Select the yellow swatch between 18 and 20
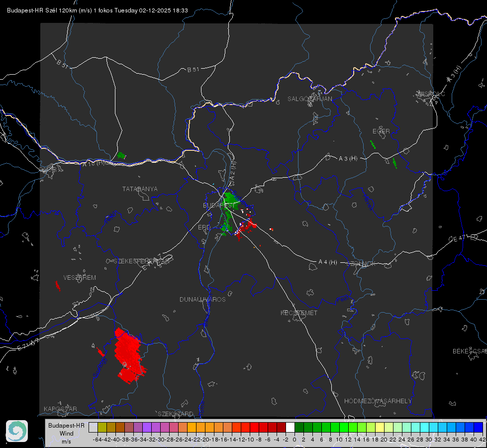 [380, 427]
